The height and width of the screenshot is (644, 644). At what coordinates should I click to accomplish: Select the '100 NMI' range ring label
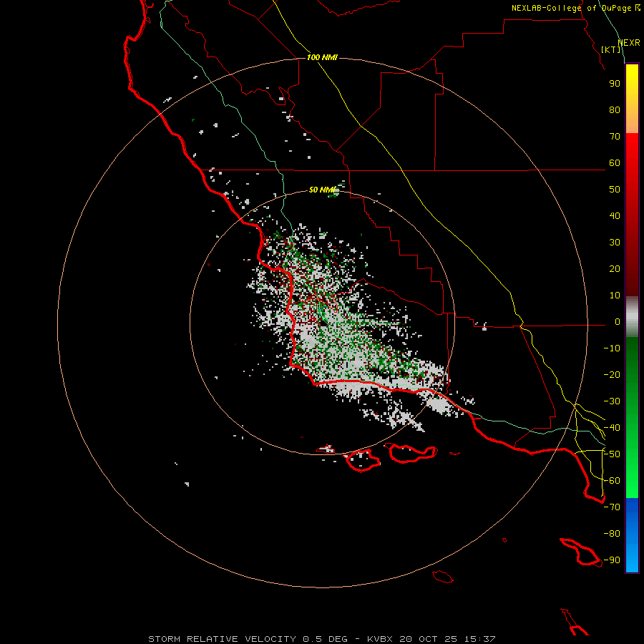pyautogui.click(x=322, y=57)
